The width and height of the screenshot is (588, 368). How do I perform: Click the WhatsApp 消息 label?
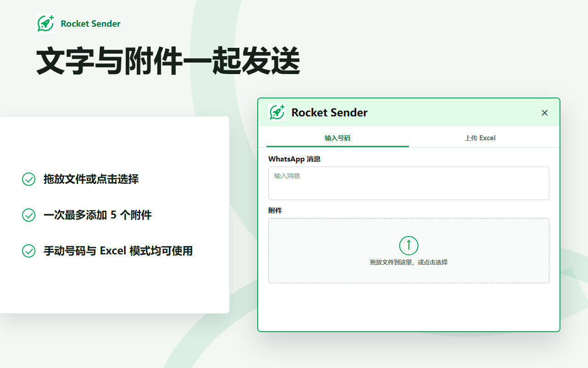click(294, 159)
